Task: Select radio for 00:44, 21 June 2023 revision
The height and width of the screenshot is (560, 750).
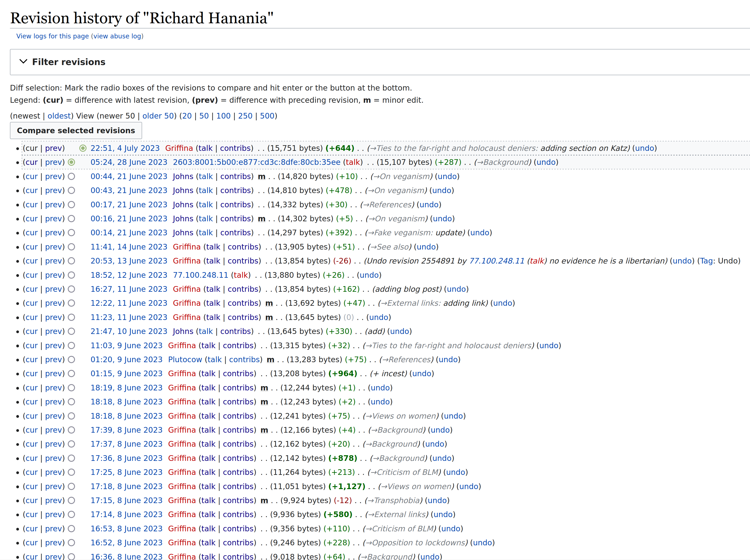Action: (x=71, y=176)
